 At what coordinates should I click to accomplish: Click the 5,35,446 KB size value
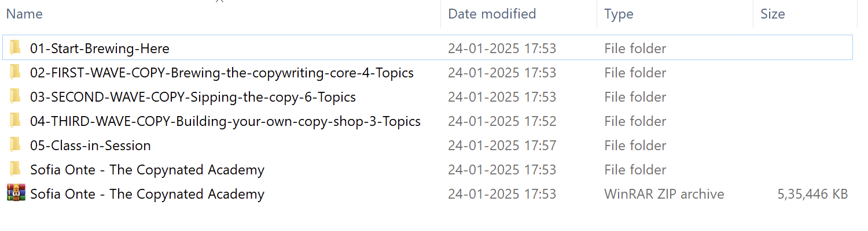812,194
